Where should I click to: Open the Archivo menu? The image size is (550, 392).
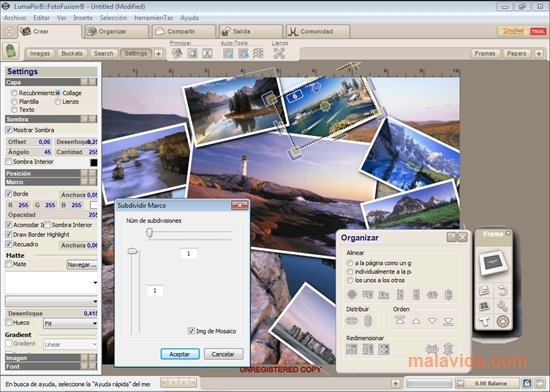(x=15, y=18)
